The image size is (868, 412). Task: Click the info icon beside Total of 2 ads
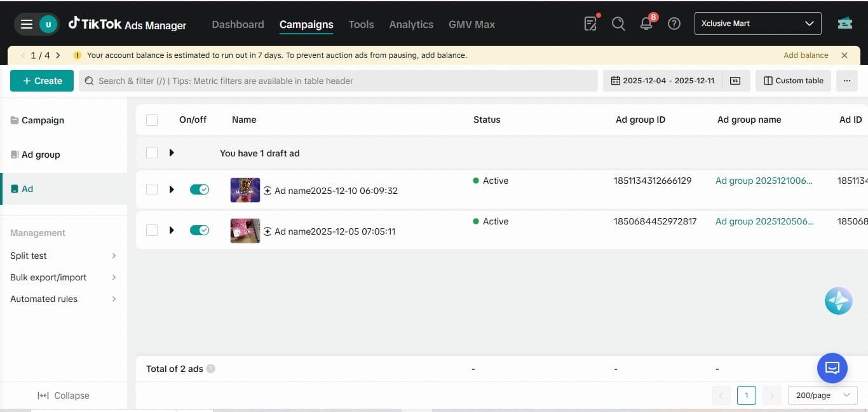click(x=211, y=369)
